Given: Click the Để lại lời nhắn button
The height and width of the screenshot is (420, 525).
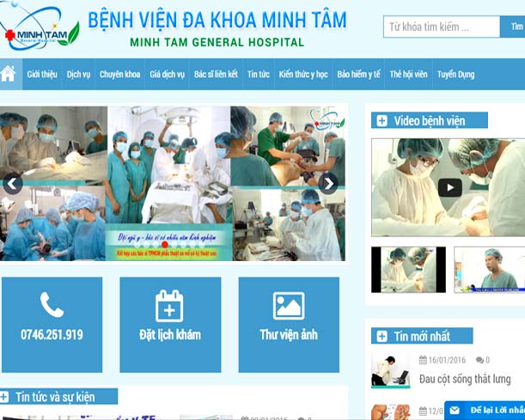Looking at the screenshot, I should tap(485, 411).
